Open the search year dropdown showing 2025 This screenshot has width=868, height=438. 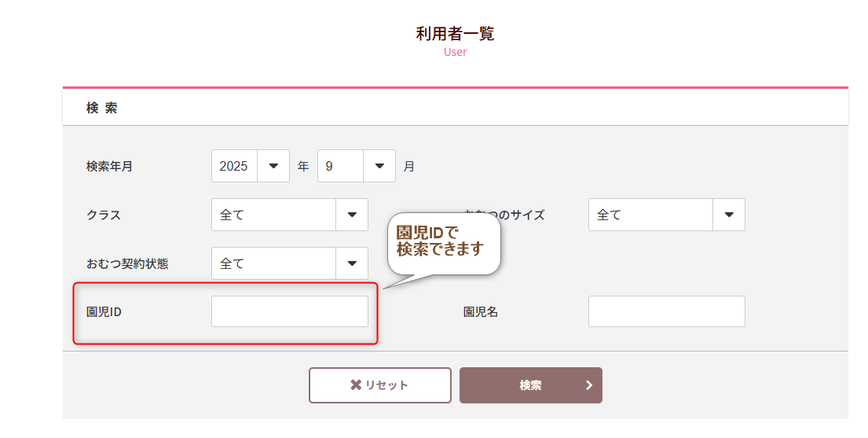pyautogui.click(x=251, y=166)
